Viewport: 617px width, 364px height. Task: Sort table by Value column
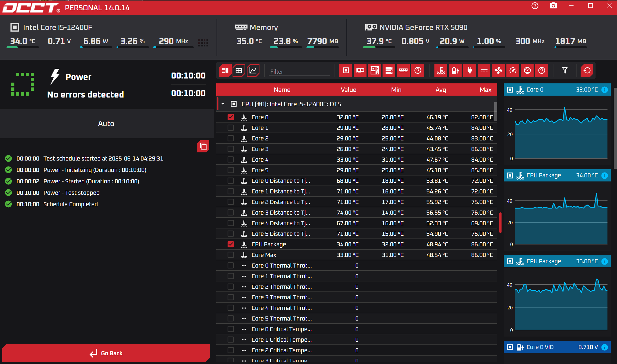349,90
